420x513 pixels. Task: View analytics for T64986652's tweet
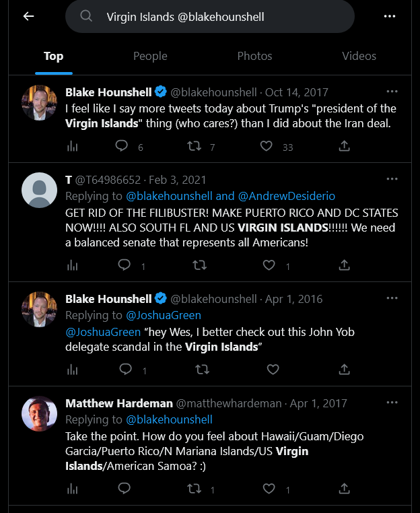(72, 265)
